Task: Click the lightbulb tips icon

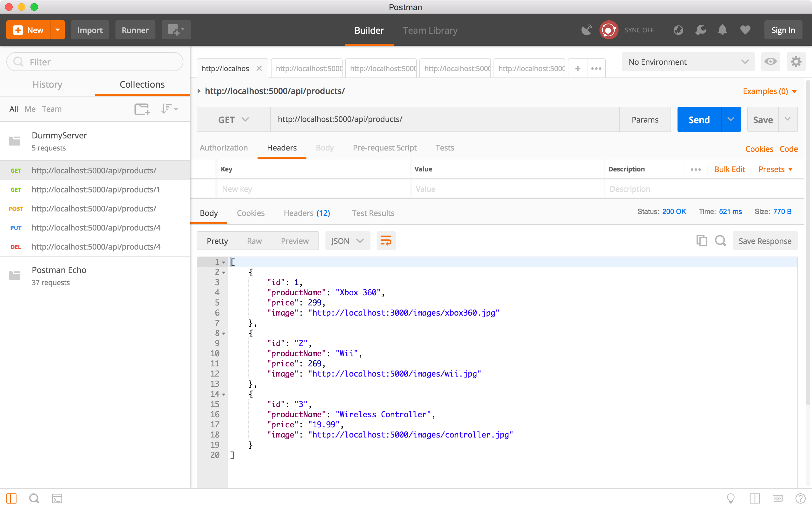Action: tap(730, 498)
